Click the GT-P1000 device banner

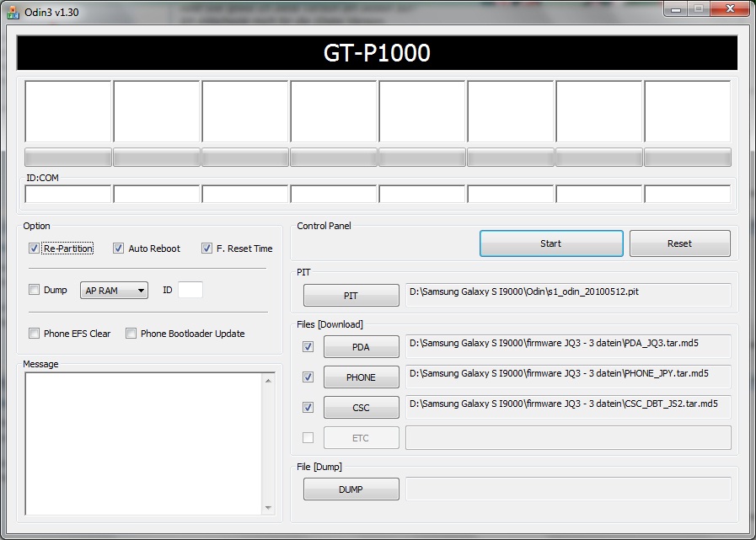pyautogui.click(x=377, y=52)
